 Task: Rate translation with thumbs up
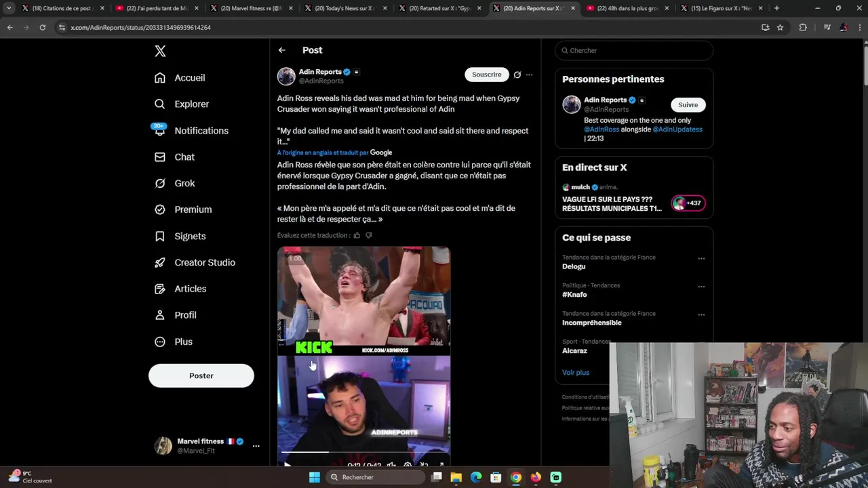(x=357, y=235)
